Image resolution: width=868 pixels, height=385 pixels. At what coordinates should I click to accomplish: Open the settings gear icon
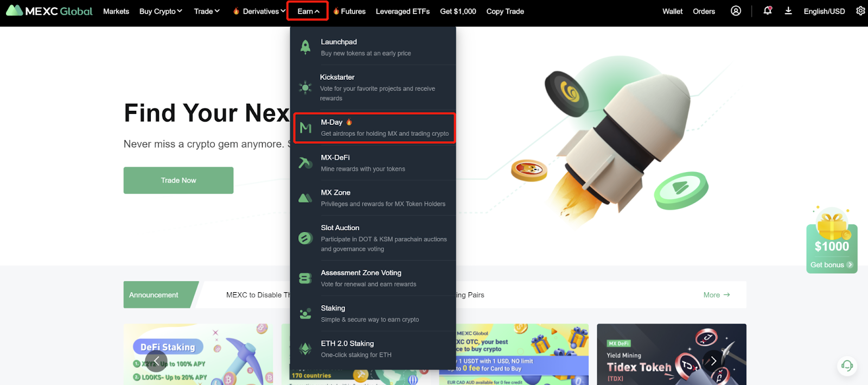point(860,11)
